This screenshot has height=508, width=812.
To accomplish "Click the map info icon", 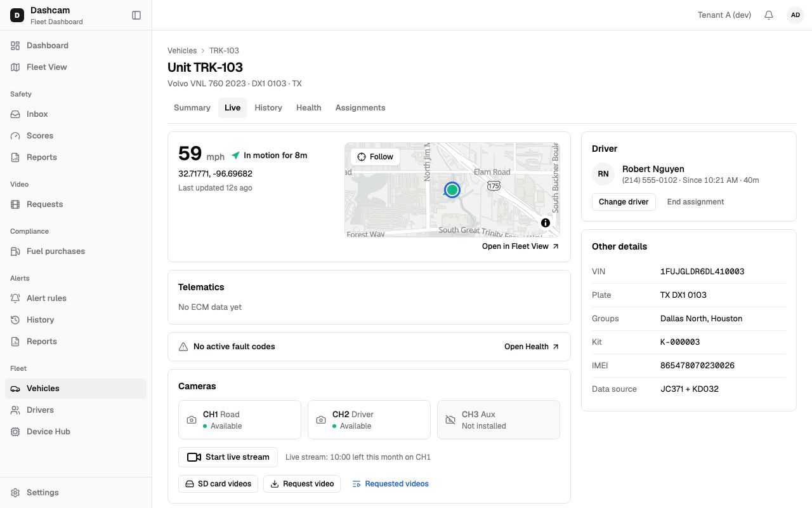I will (x=546, y=223).
